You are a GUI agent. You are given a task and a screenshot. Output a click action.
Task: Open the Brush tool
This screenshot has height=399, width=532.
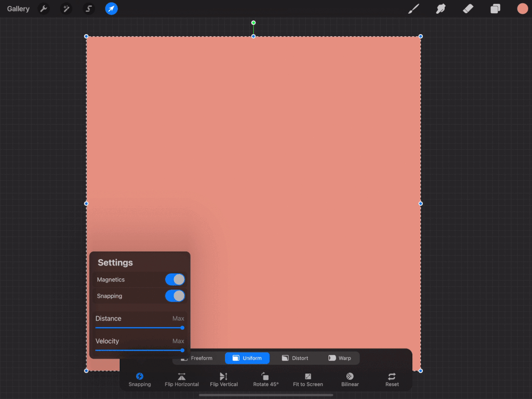[x=414, y=9]
